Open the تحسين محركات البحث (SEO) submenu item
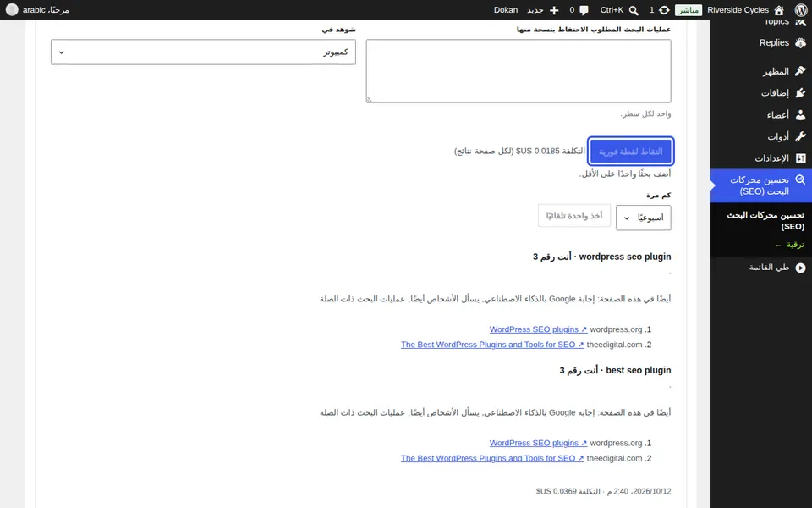This screenshot has height=508, width=812. tap(765, 221)
